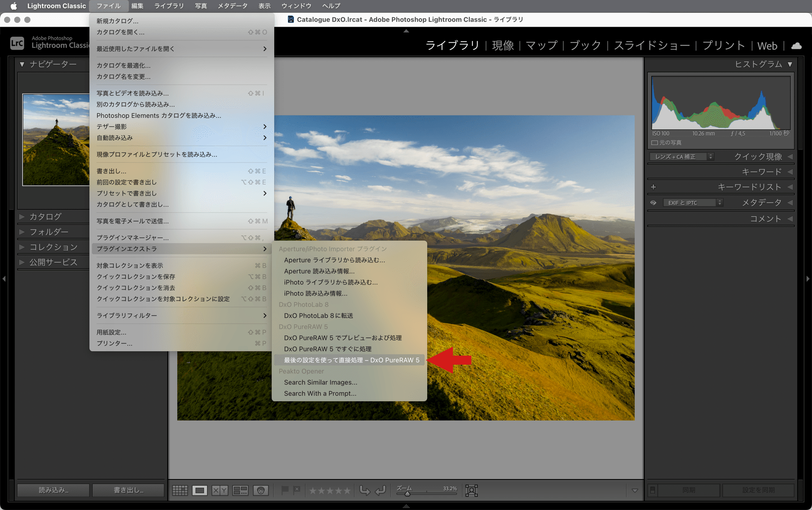Choose 写真とビデオを読み込み... menu item
The height and width of the screenshot is (510, 812).
[182, 93]
